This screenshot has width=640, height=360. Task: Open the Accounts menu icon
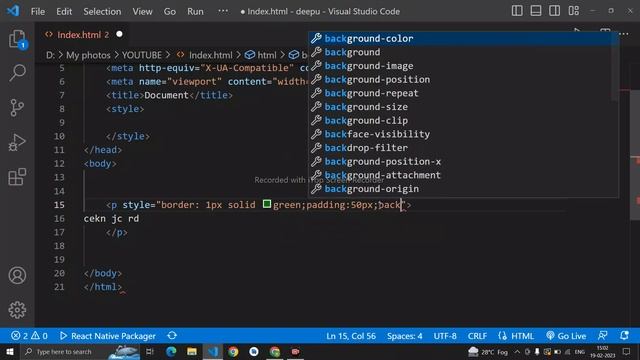(x=17, y=276)
